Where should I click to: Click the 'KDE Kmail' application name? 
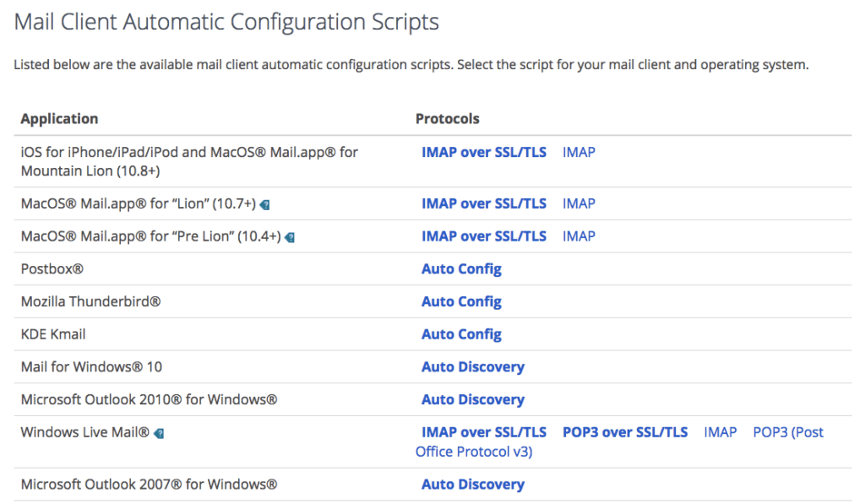(53, 334)
